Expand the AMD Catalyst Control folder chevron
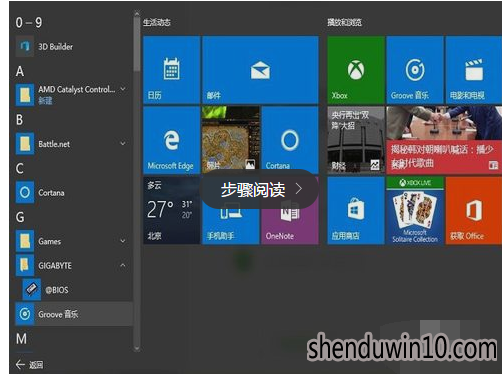 [123, 89]
